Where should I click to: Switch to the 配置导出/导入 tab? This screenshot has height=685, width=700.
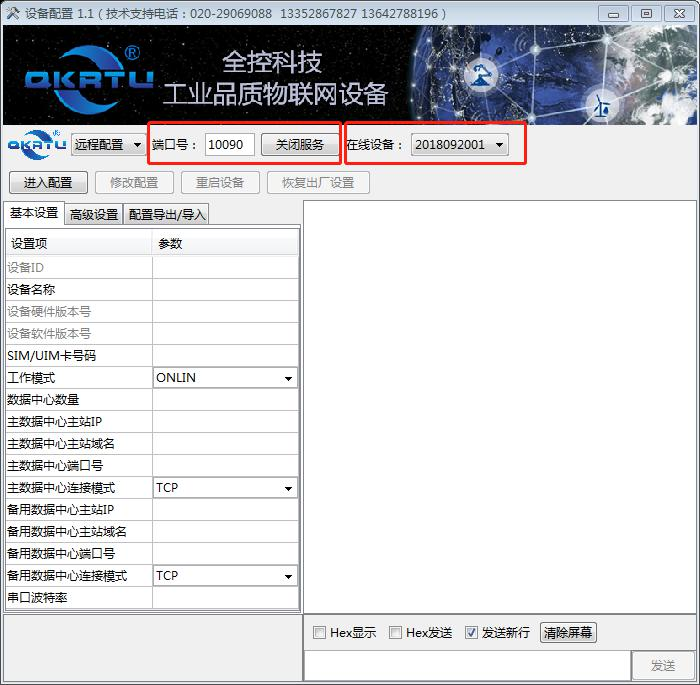click(x=166, y=215)
